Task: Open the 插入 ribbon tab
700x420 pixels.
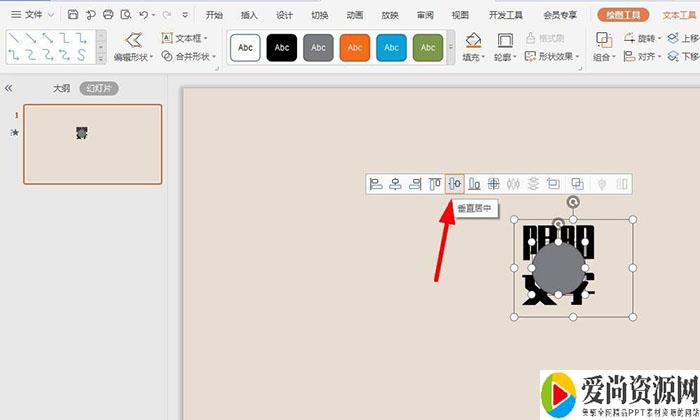Action: click(249, 15)
